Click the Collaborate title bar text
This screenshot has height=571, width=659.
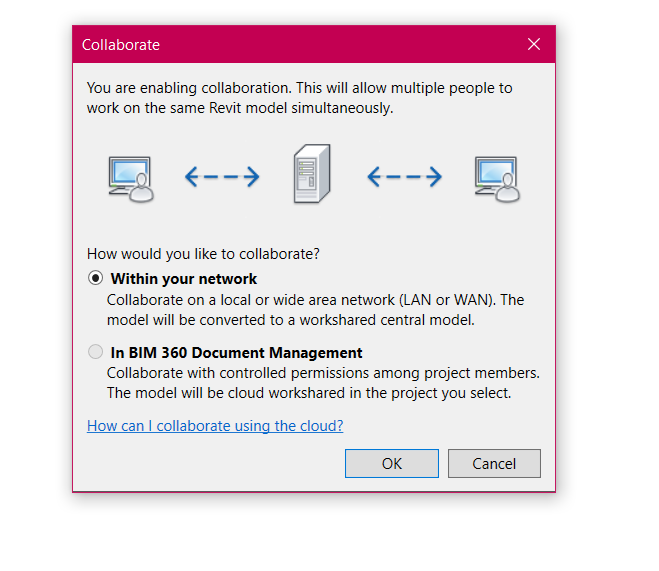pyautogui.click(x=121, y=45)
